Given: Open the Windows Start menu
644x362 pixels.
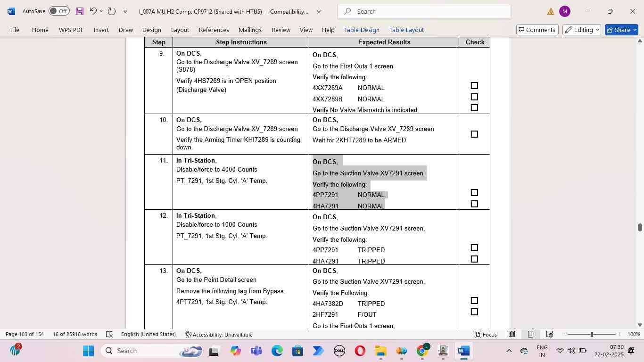Looking at the screenshot, I should click(89, 351).
